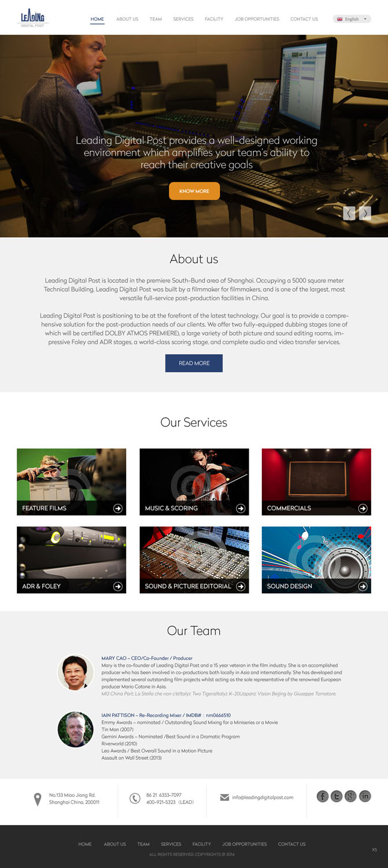
Task: Click Facility in the footer navigation
Action: 202,844
